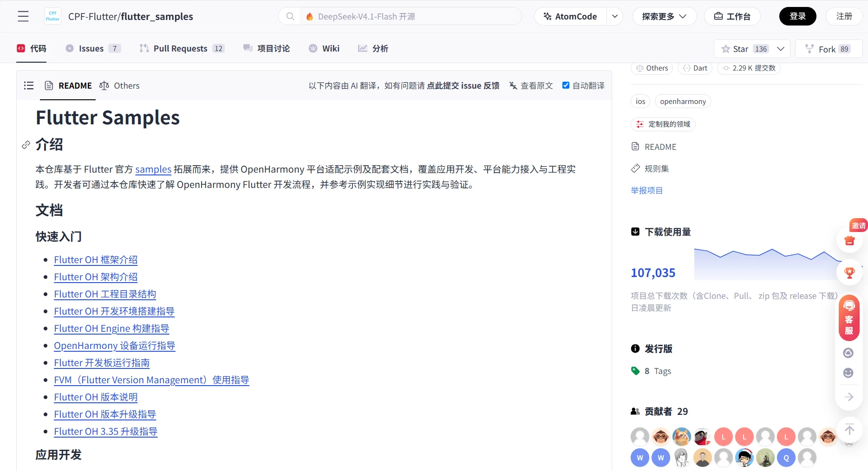Click 查看原文 to view original text
Screen dimensions: 868x471
(x=531, y=85)
